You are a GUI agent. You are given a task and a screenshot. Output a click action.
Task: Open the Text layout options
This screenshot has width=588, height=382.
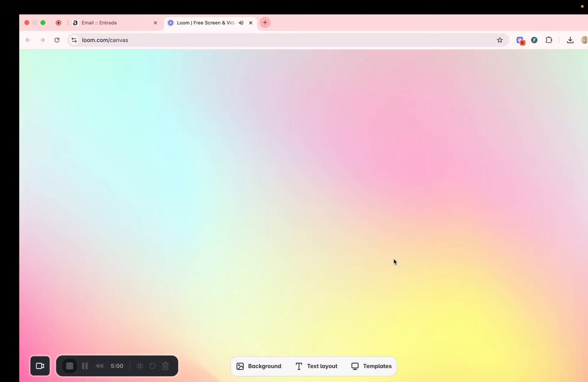click(x=316, y=366)
